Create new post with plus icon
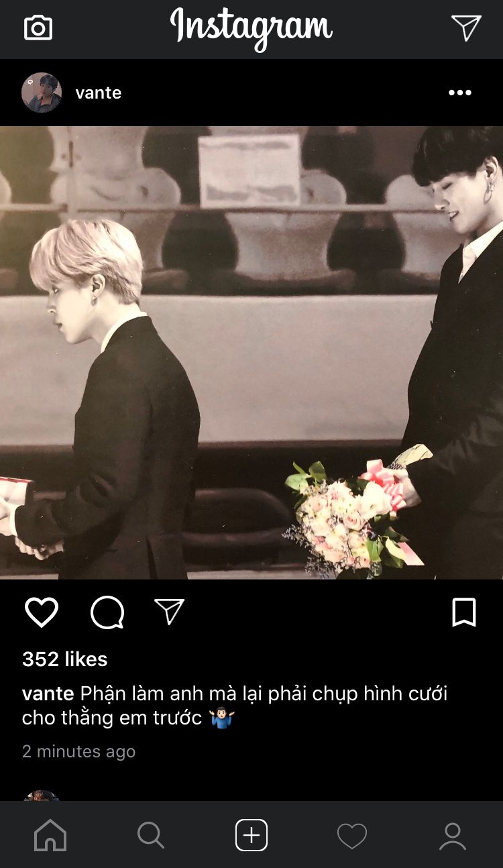Screen dimensions: 503x868 251,835
